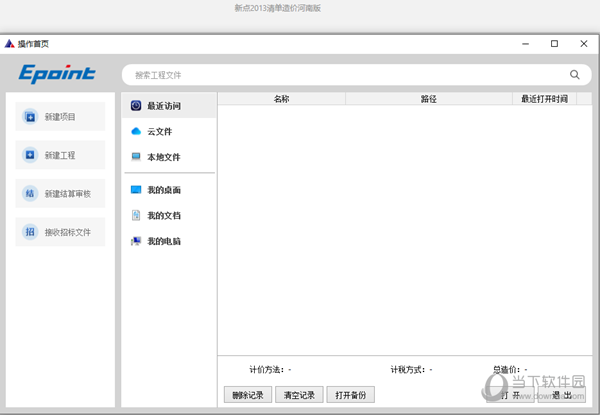Click the 我的电脑 icon

[136, 241]
